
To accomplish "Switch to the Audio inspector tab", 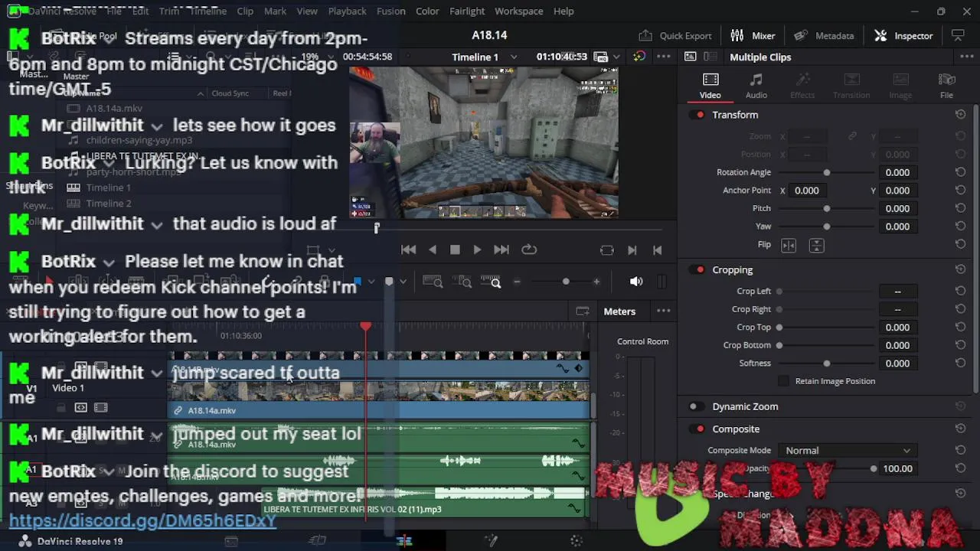I will [x=756, y=86].
